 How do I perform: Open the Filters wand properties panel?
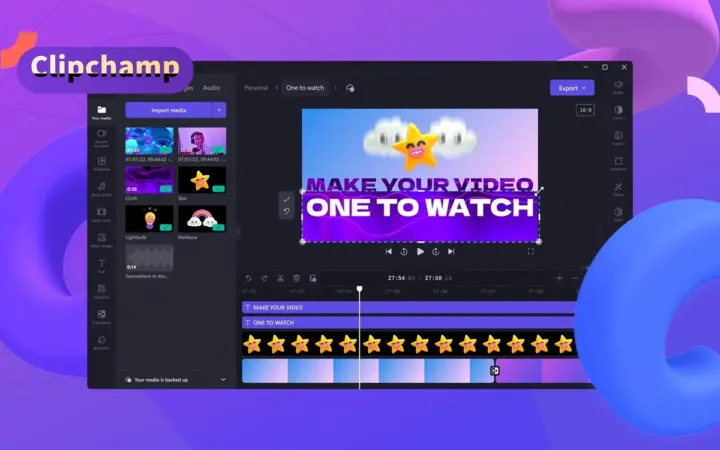point(619,189)
